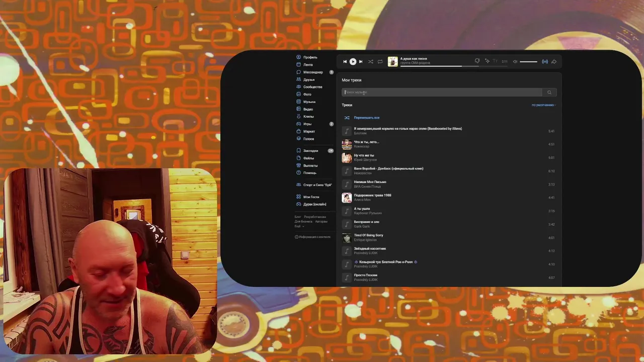The image size is (644, 362).
Task: Click Блог footer link
Action: [x=298, y=217]
